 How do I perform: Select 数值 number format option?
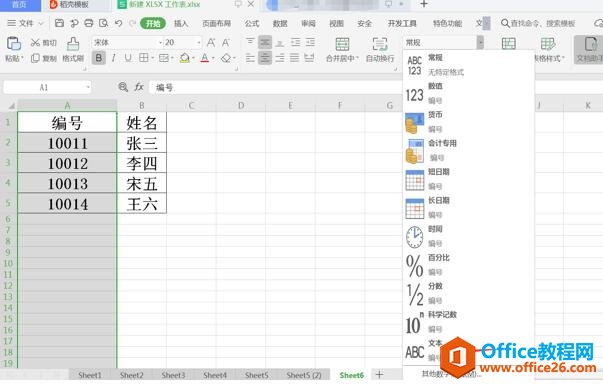[468, 93]
